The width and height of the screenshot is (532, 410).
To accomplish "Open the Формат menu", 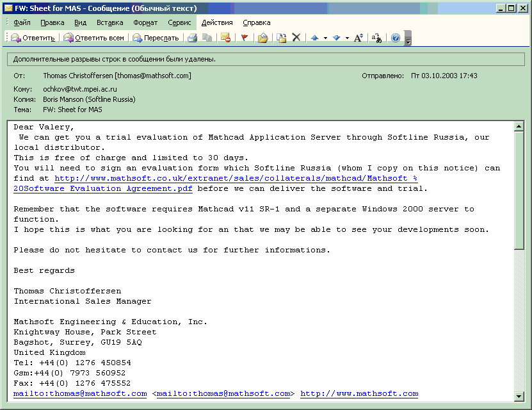I will [145, 22].
